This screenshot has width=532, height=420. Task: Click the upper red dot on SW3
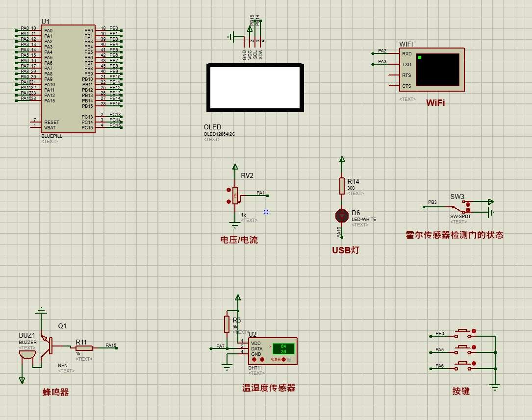point(468,205)
